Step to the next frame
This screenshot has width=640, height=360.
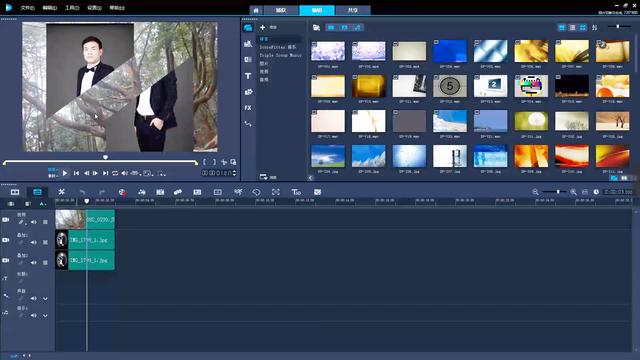[x=95, y=173]
